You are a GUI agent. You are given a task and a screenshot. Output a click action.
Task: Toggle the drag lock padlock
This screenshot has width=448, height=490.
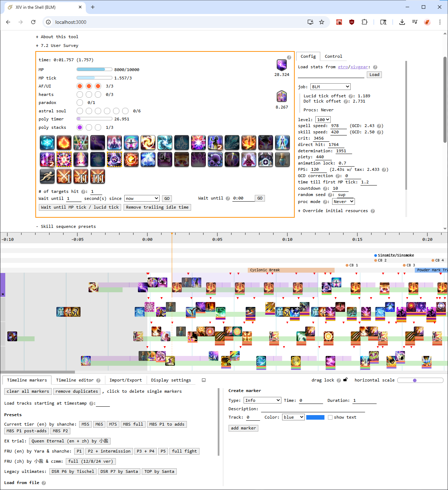pos(345,380)
